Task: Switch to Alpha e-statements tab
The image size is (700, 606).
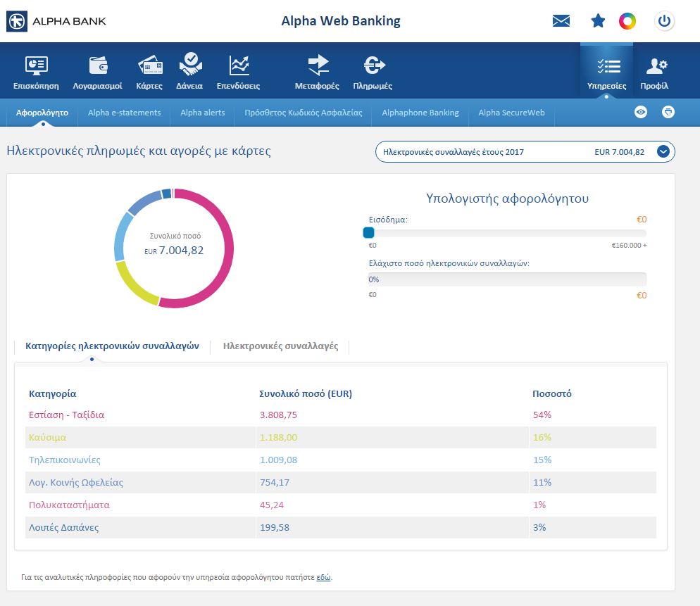Action: [124, 113]
